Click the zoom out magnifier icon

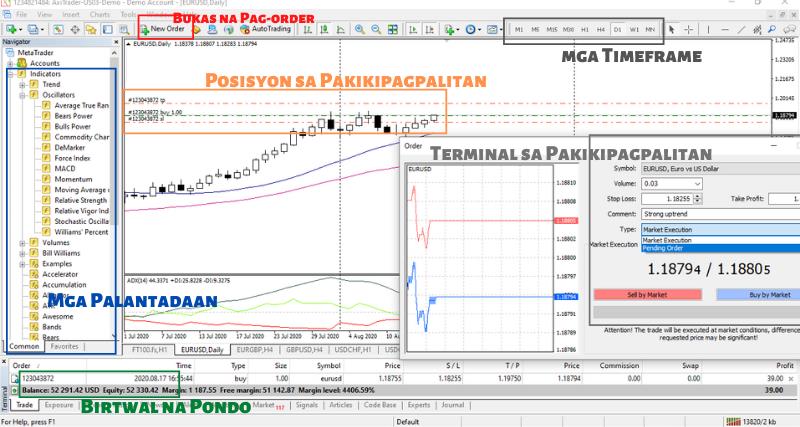(376, 30)
